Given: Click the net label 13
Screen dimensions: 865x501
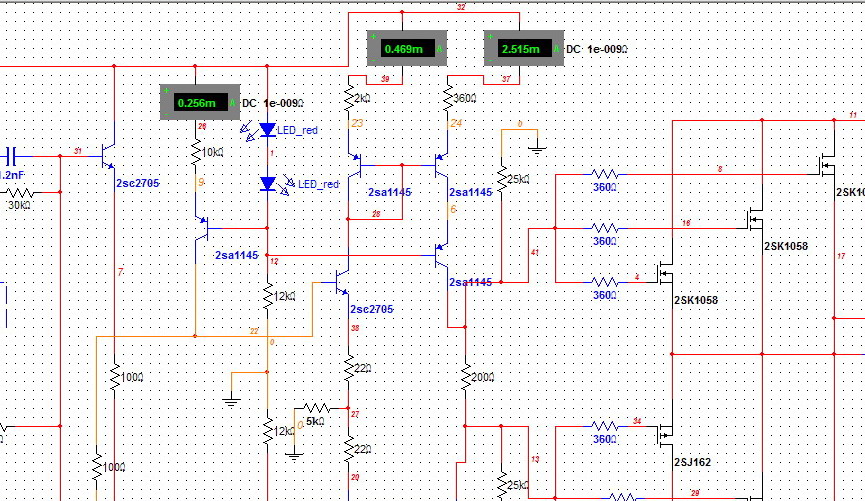Looking at the screenshot, I should coord(535,459).
